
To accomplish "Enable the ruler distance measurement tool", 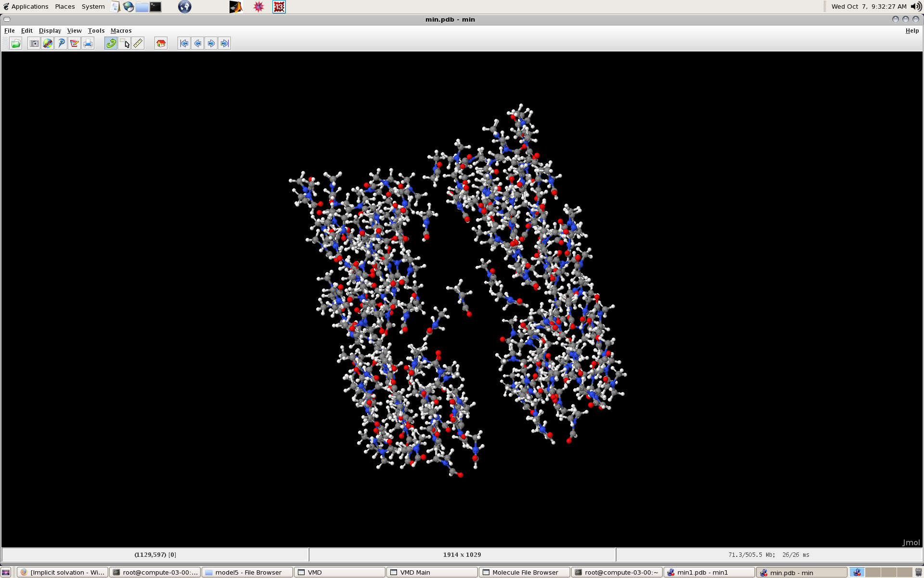I will tap(138, 43).
